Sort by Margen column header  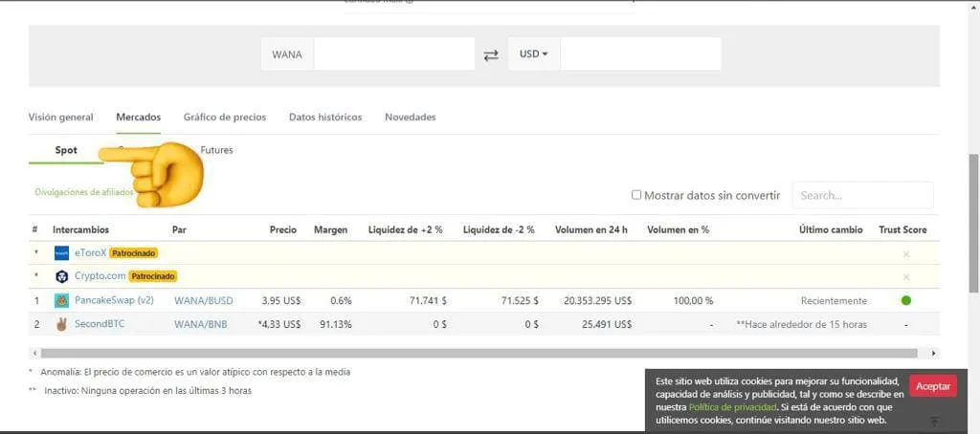(x=330, y=229)
